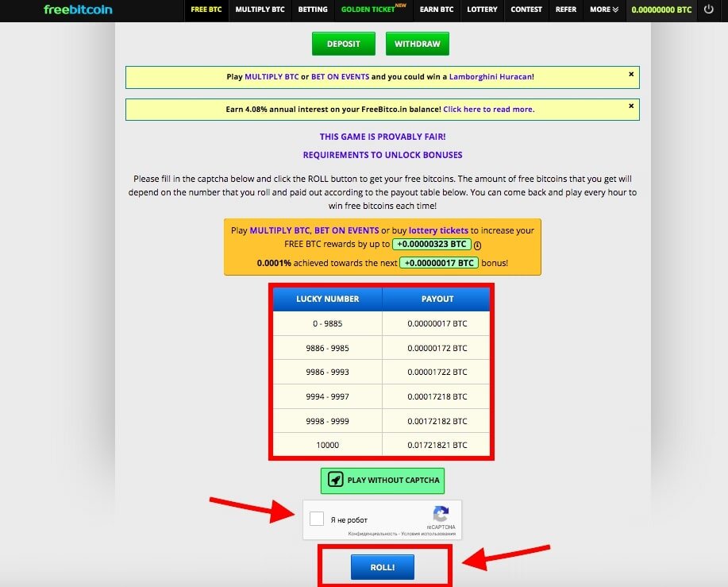Viewport: 728px width, 587px height.
Task: Open THIS GAME IS PROVABLY FAIR! link
Action: click(383, 137)
